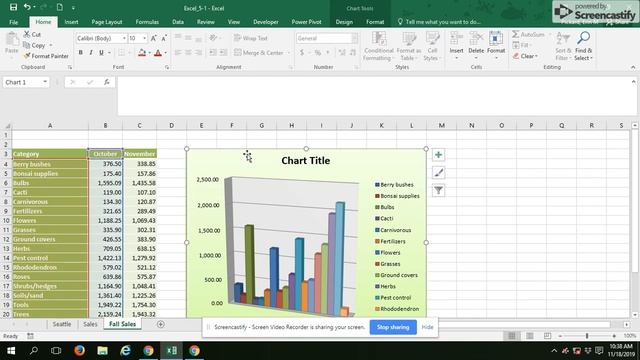Apply the Fill Color bucket
Viewport: 640px width, 360px height.
pos(142,53)
